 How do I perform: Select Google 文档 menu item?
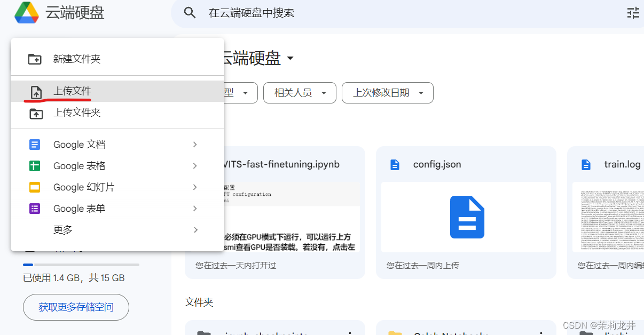(x=117, y=145)
